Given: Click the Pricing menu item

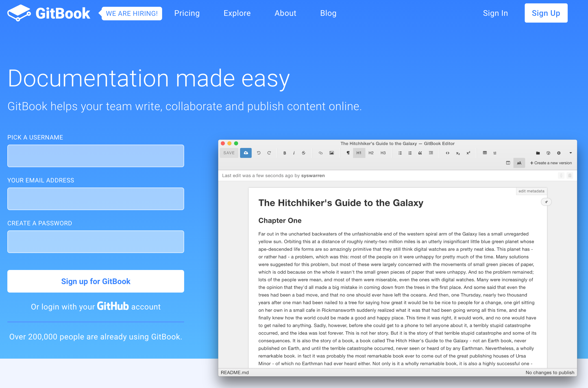Looking at the screenshot, I should click(187, 13).
